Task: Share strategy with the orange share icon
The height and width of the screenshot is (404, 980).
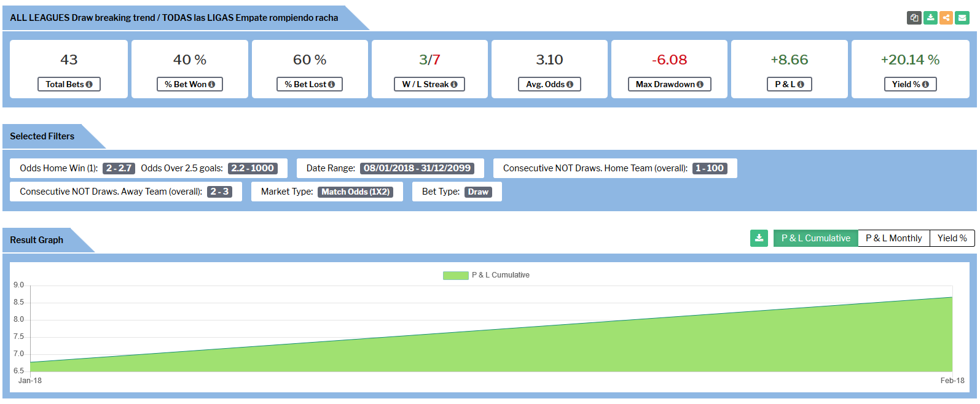Action: pyautogui.click(x=946, y=18)
